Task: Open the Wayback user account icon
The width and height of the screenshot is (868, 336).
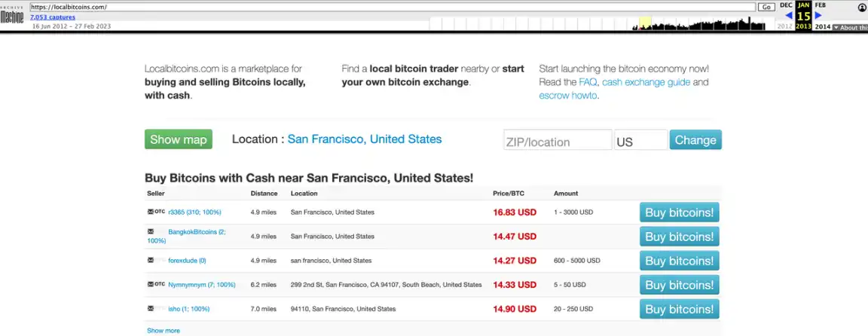Action: 863,8
